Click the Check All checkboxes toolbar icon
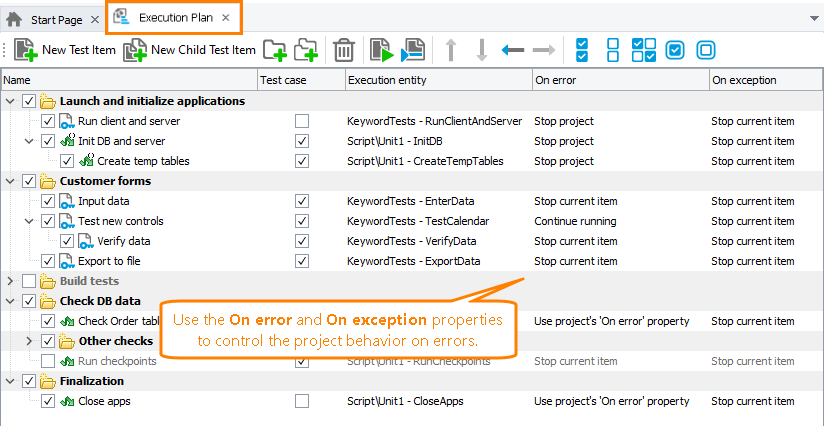Screen dimensions: 824x426 click(582, 50)
